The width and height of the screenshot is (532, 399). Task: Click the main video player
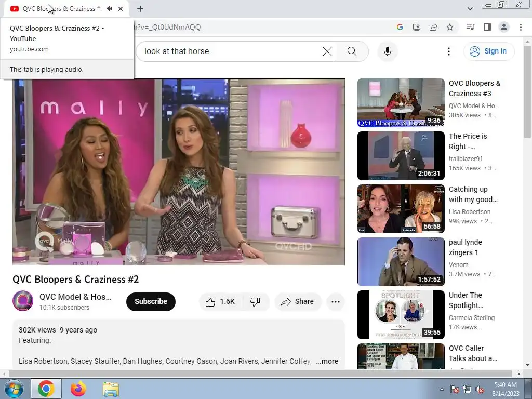click(179, 172)
